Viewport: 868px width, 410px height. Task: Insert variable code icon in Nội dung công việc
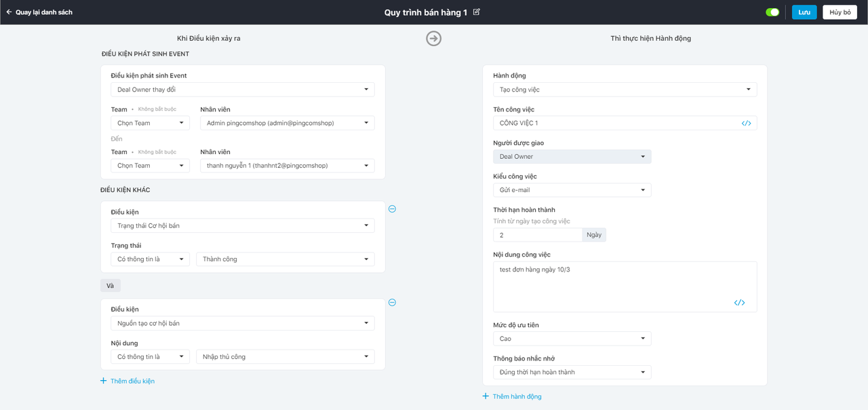click(739, 303)
